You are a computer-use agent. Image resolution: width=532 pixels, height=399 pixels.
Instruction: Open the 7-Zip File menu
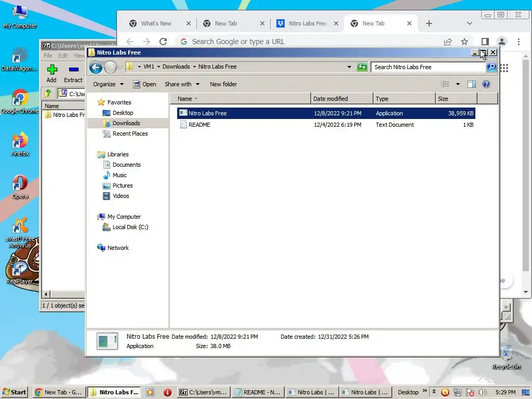click(48, 56)
